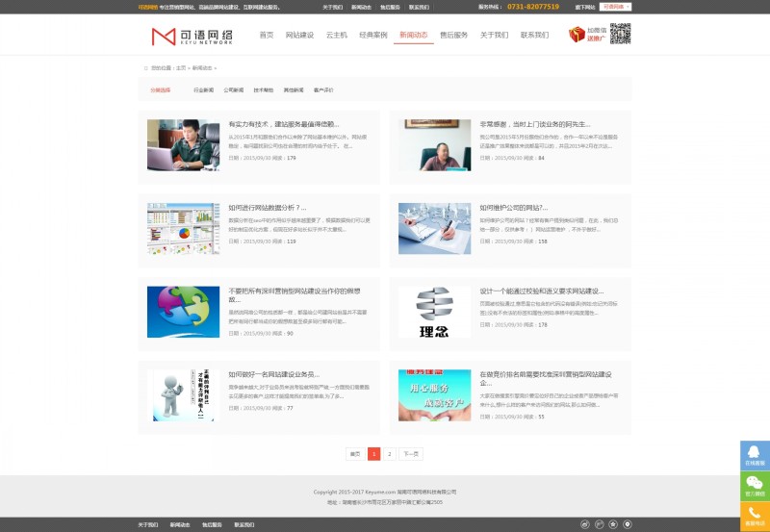Click 联系我们 link in the top dark bar
The image size is (770, 532).
click(419, 8)
